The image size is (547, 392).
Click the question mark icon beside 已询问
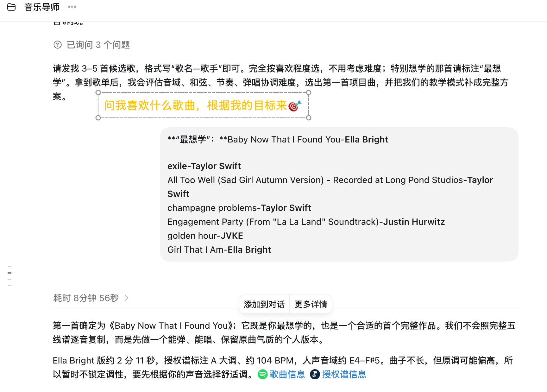tap(58, 45)
